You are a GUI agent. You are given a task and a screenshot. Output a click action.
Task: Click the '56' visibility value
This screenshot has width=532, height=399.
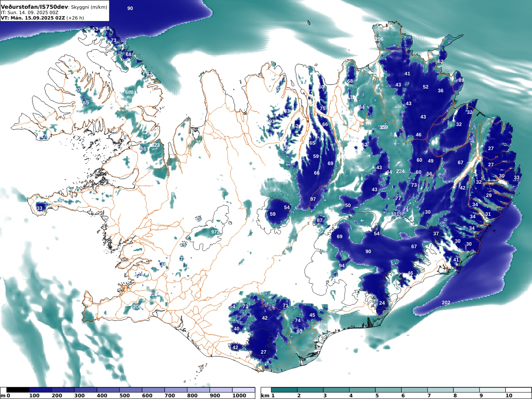429,174
